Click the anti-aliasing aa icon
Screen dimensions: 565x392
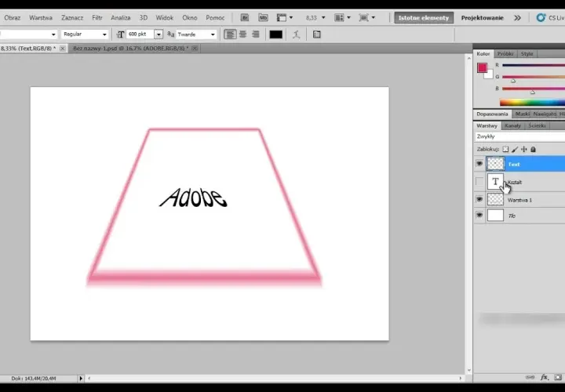(171, 34)
